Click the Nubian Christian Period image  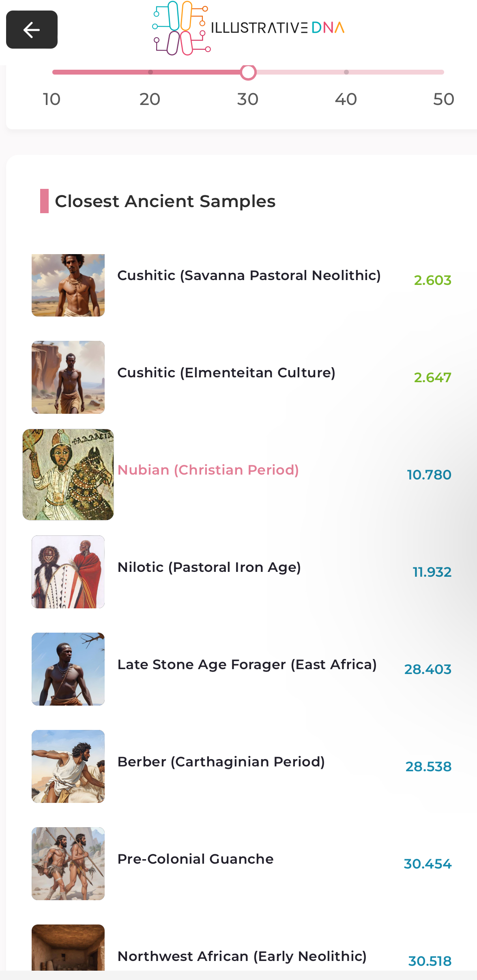pos(68,475)
